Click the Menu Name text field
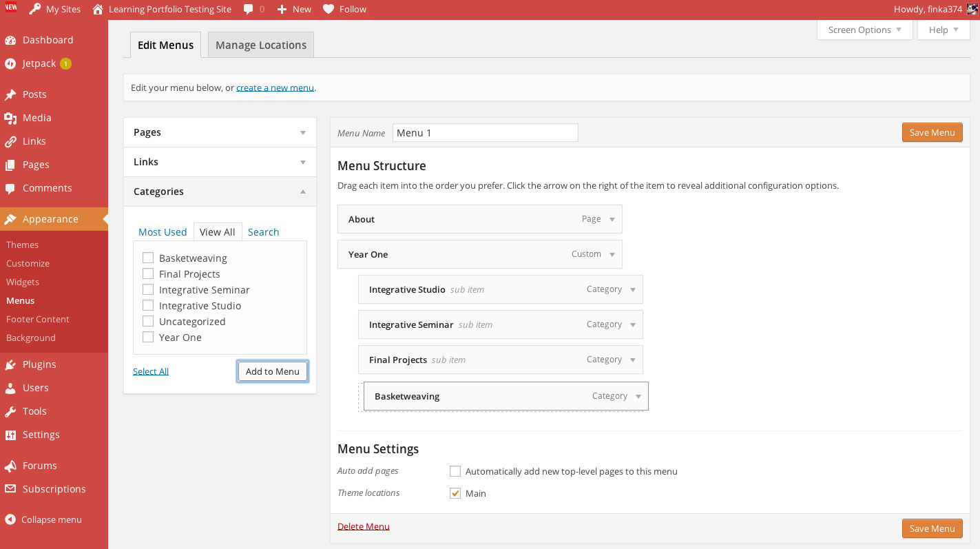Screen dimensions: 980x549 (485, 133)
